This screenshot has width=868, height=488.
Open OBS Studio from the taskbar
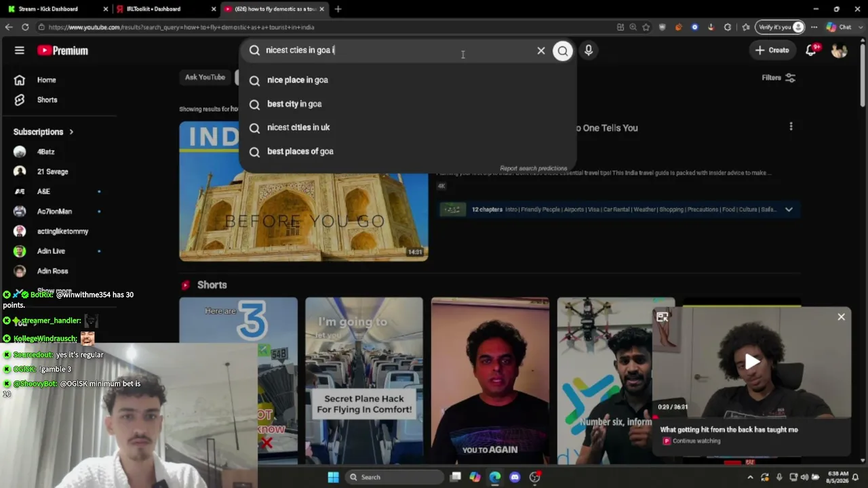pos(535,477)
